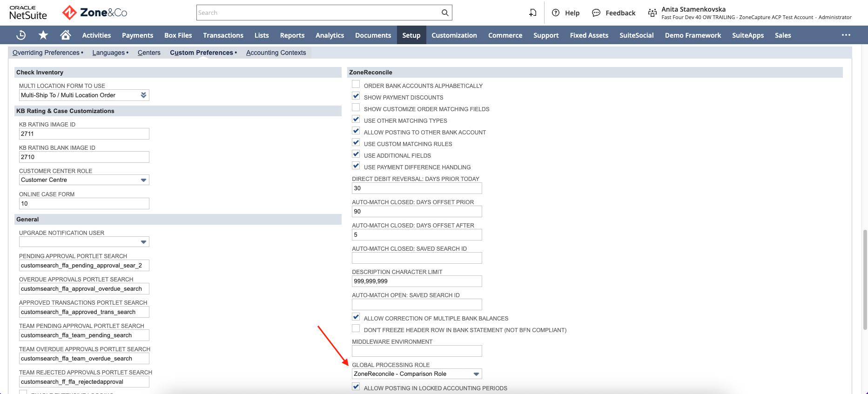This screenshot has height=394, width=868.
Task: Open the SuiteApps menu
Action: click(748, 35)
